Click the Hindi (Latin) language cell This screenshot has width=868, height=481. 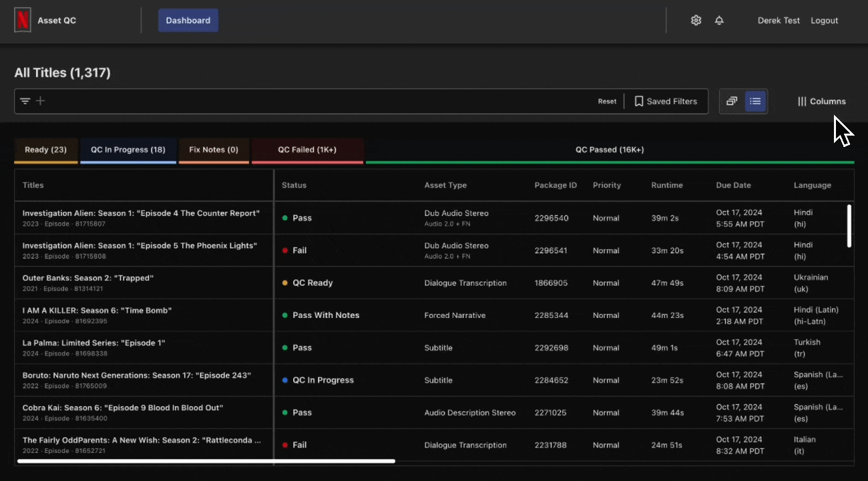(816, 315)
